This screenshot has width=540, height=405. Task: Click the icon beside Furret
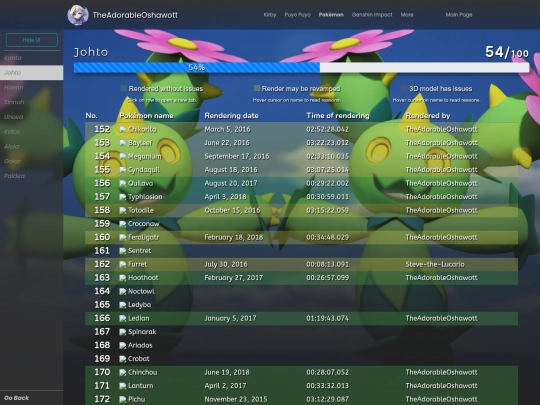pyautogui.click(x=123, y=264)
